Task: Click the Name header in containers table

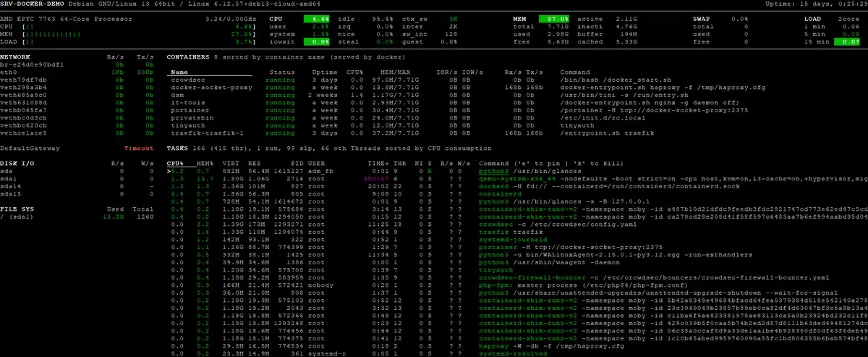Action: [179, 72]
